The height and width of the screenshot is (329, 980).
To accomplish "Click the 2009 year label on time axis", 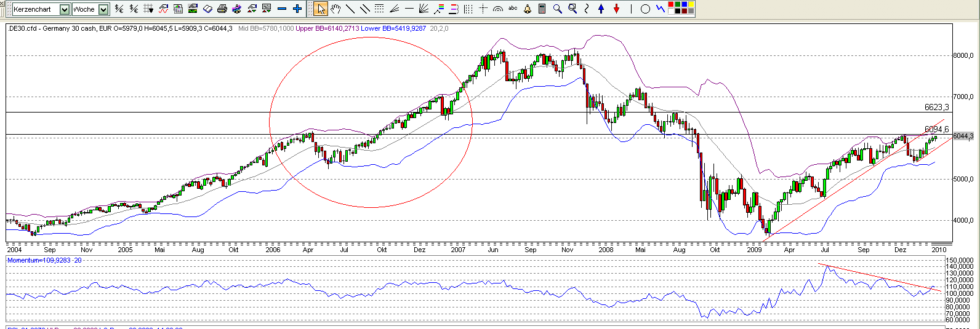I will [x=754, y=250].
